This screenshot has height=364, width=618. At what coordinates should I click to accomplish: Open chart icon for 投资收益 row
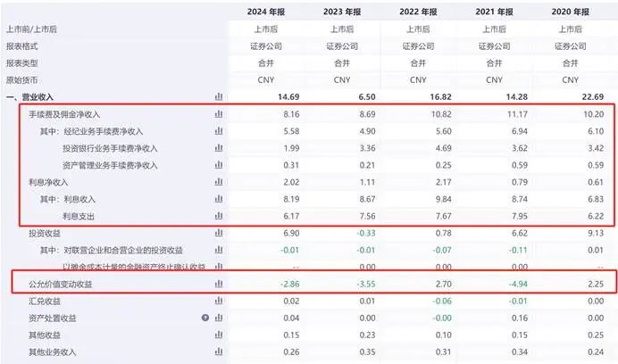[219, 233]
